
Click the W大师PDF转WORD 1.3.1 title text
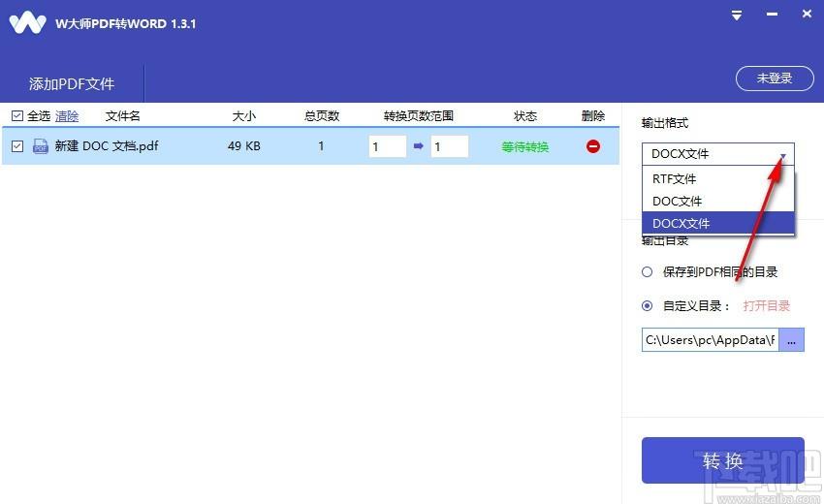click(126, 23)
